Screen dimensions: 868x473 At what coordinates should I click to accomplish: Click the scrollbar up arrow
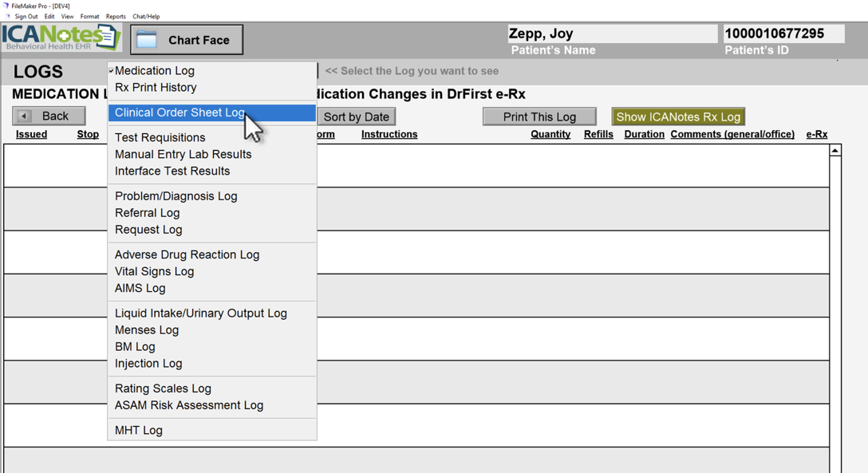[835, 151]
